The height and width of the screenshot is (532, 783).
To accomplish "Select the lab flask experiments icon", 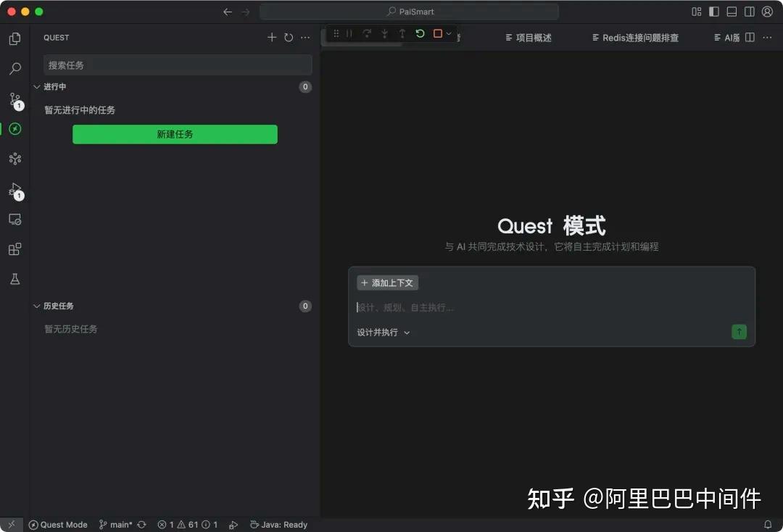I will tap(14, 278).
